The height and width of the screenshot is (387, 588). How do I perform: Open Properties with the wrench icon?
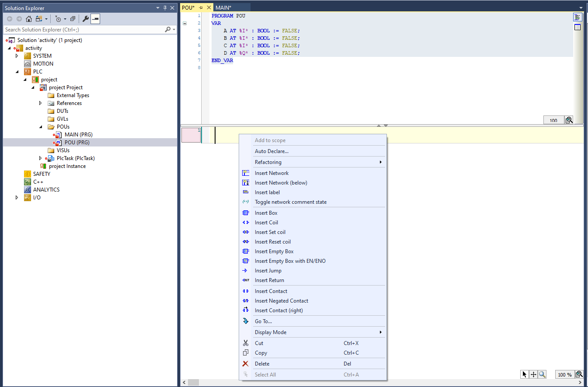[x=86, y=19]
